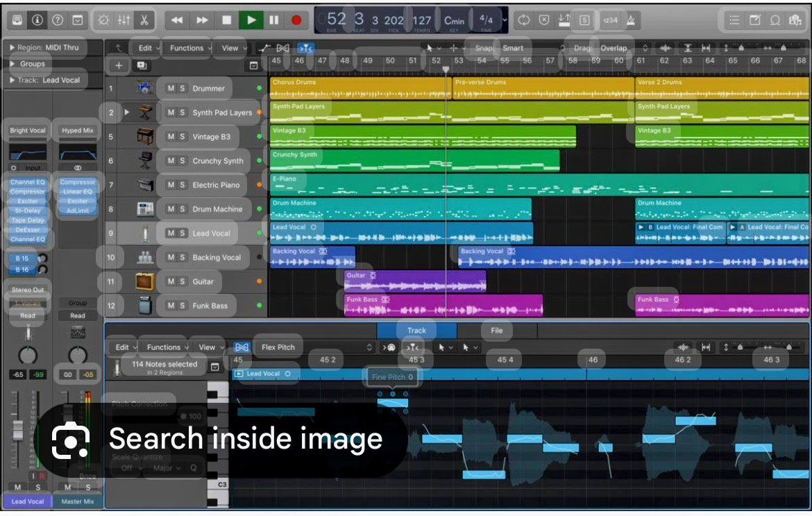Mute the Lead Vocal track

point(171,233)
